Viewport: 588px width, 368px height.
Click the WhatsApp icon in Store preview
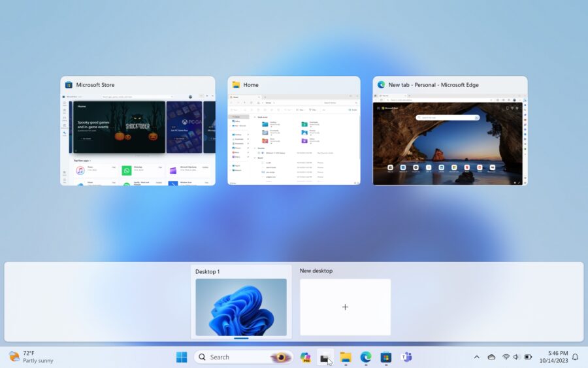pyautogui.click(x=127, y=171)
